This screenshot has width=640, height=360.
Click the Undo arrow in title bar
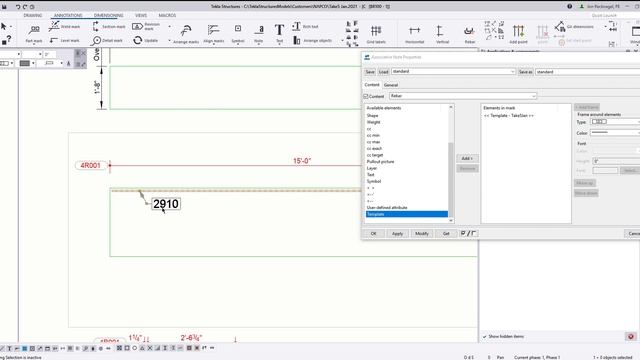pos(18,7)
